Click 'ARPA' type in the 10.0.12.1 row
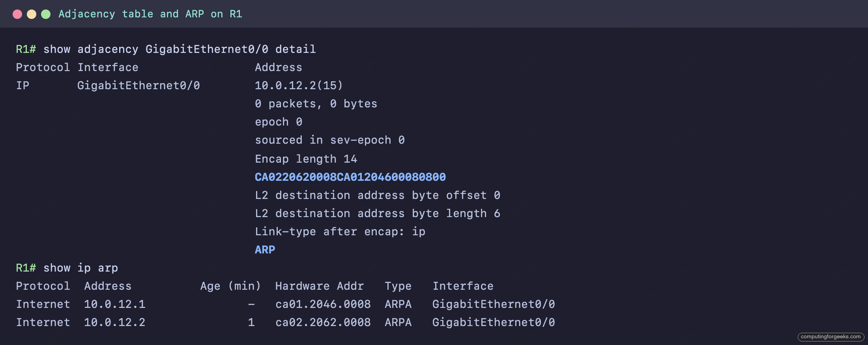 [398, 304]
